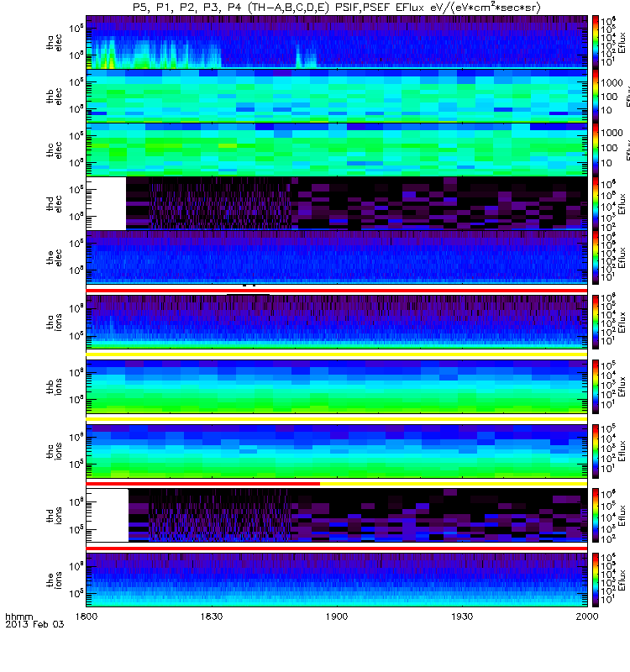630x672 pixels.
Task: Click the thc ions spectrogram panel
Action: click(x=337, y=451)
